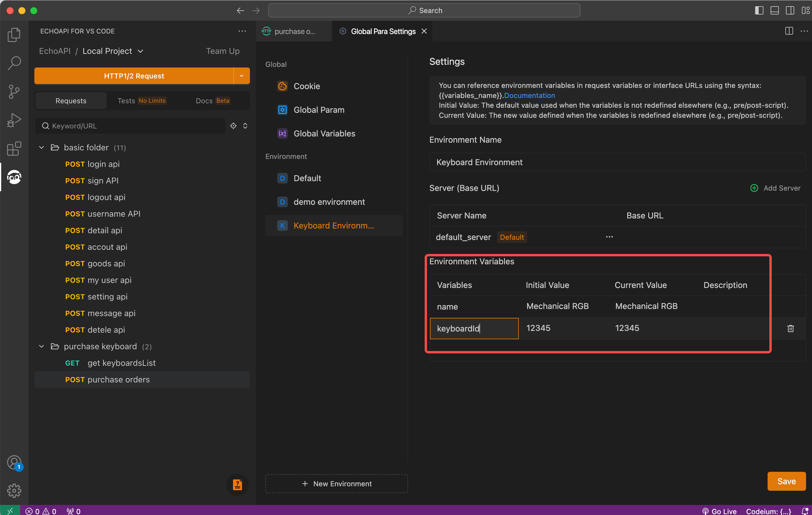Open POST purchase orders request
Image resolution: width=812 pixels, height=515 pixels.
coord(142,379)
